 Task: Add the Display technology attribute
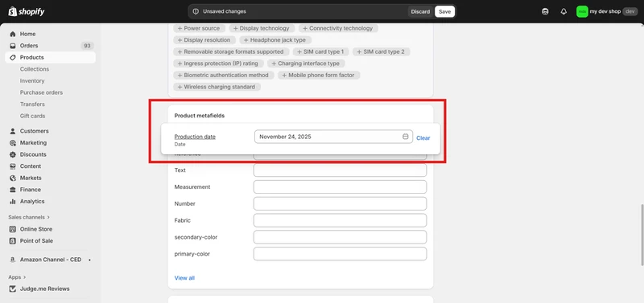click(261, 28)
